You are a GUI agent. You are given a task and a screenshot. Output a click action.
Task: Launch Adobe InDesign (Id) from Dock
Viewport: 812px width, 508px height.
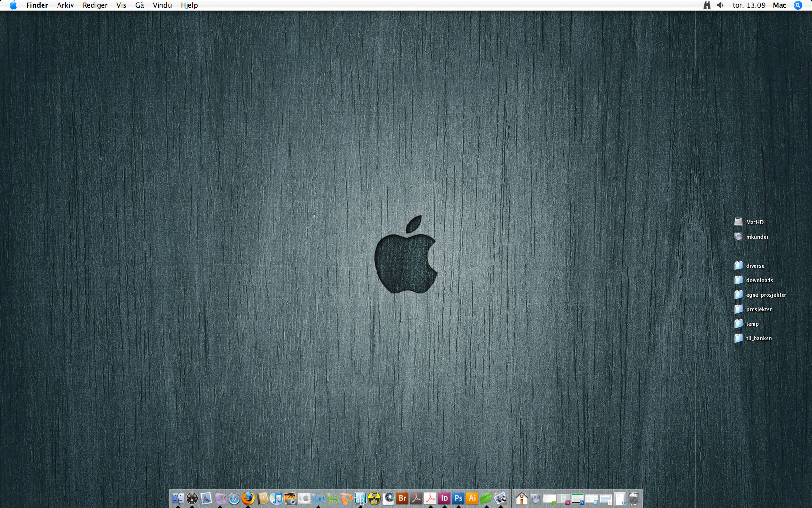[x=444, y=498]
